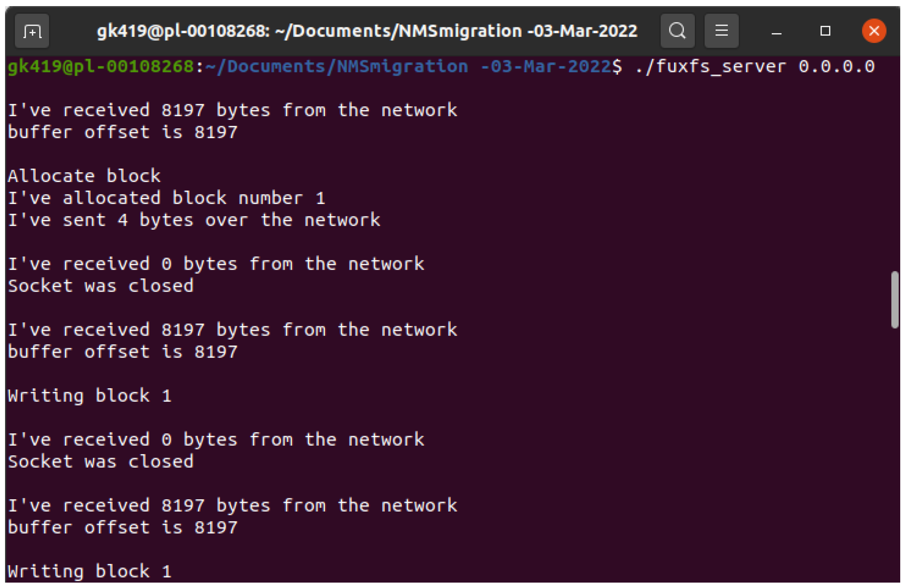Viewport: 906px width, 588px height.
Task: Close the terminal with orange X
Action: point(874,31)
